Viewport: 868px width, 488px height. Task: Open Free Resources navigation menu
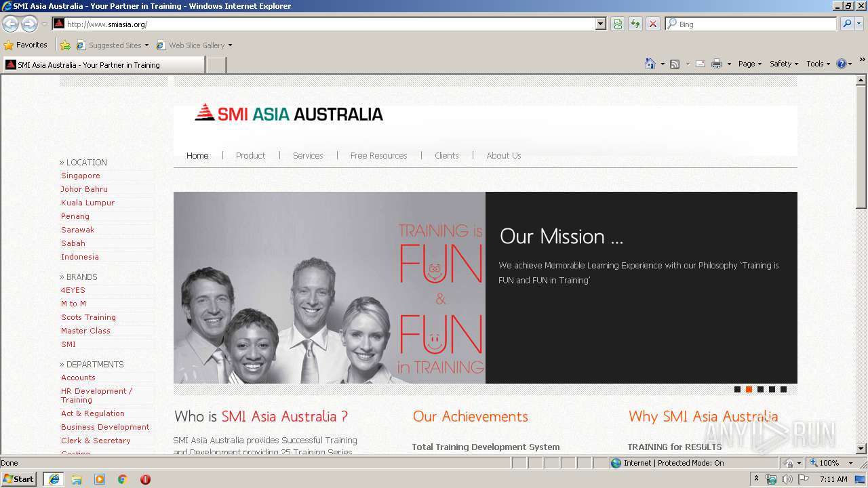378,155
